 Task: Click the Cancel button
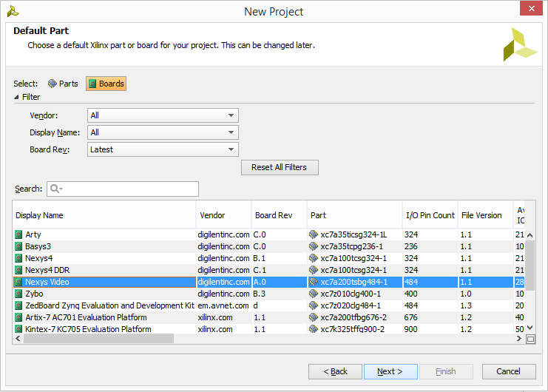pos(509,371)
